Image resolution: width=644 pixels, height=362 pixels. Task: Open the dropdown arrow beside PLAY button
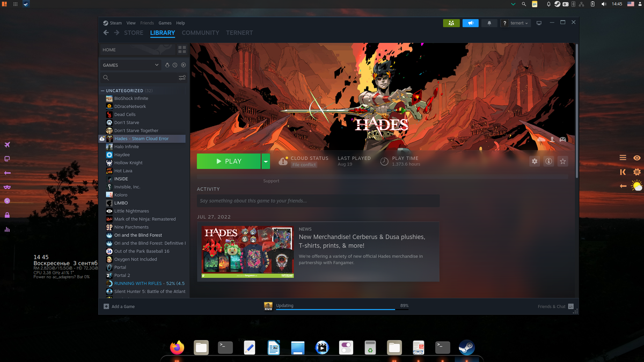coord(266,161)
